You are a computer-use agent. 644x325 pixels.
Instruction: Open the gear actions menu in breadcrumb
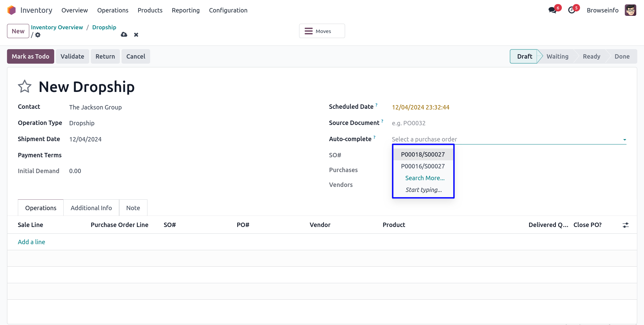tap(38, 35)
